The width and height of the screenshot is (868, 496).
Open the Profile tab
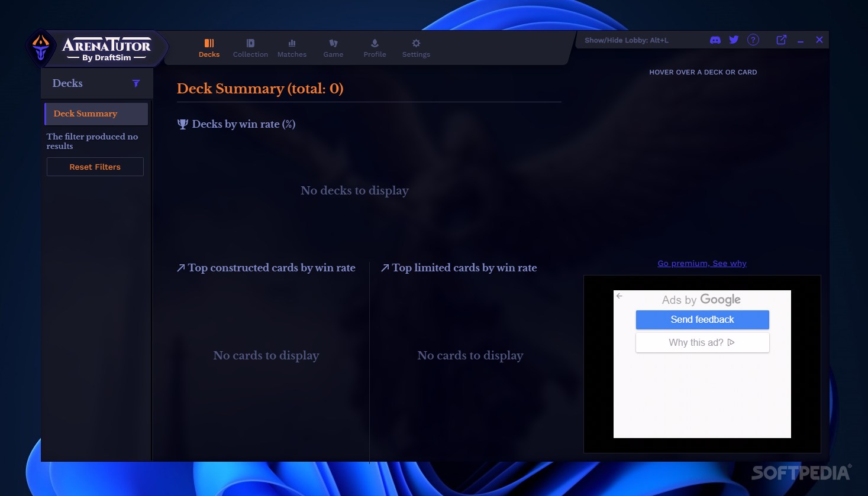(375, 48)
